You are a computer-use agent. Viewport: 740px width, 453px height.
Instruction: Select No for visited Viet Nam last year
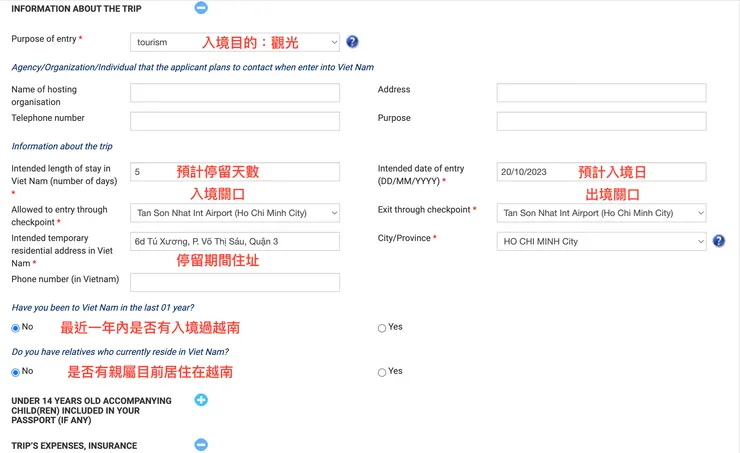pyautogui.click(x=16, y=328)
